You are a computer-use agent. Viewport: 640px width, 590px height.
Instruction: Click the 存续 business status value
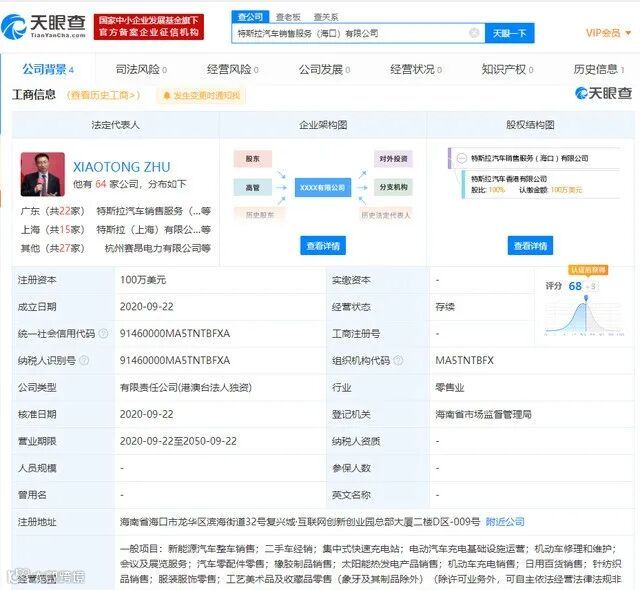pos(445,306)
